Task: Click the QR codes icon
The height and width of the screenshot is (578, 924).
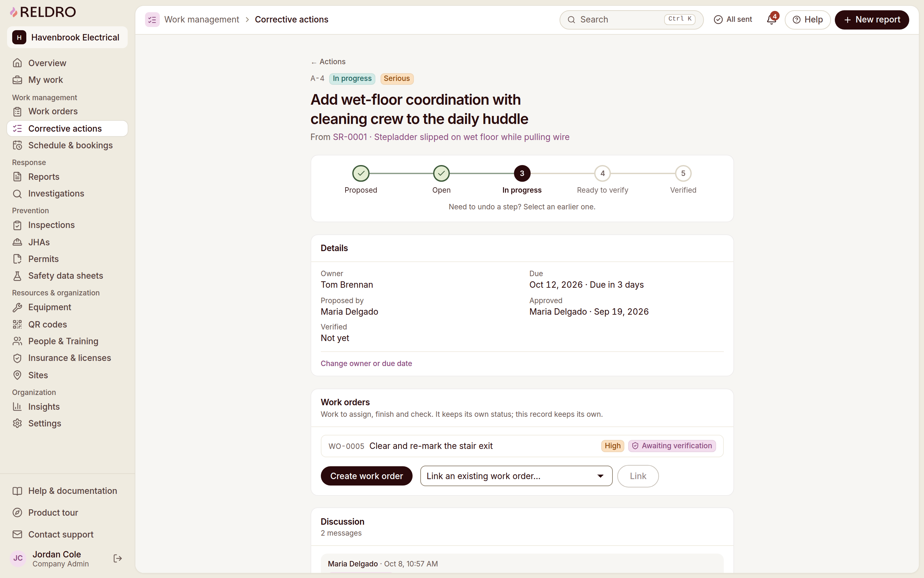Action: pos(17,324)
